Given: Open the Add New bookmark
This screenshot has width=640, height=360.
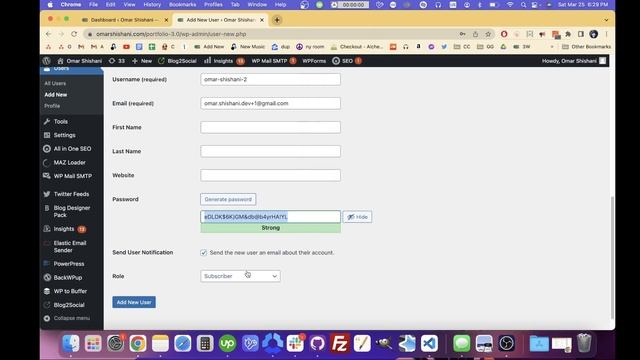Looking at the screenshot, I should [x=209, y=47].
